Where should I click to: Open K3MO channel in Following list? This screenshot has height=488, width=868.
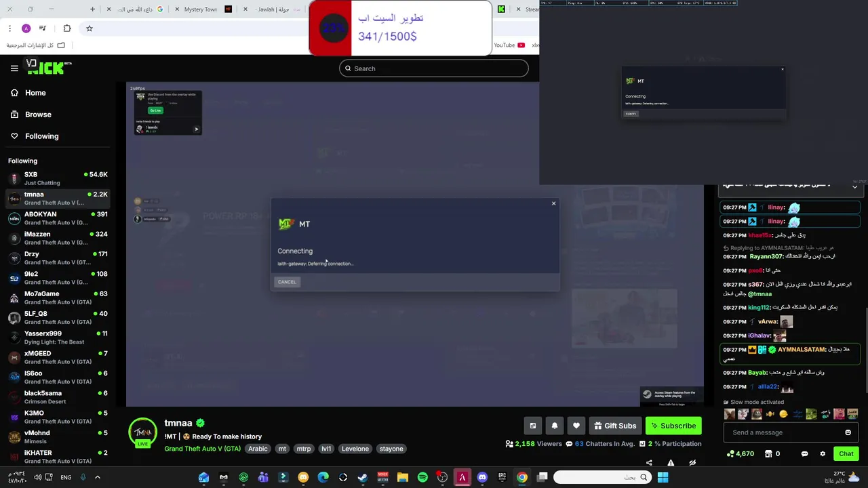click(58, 417)
